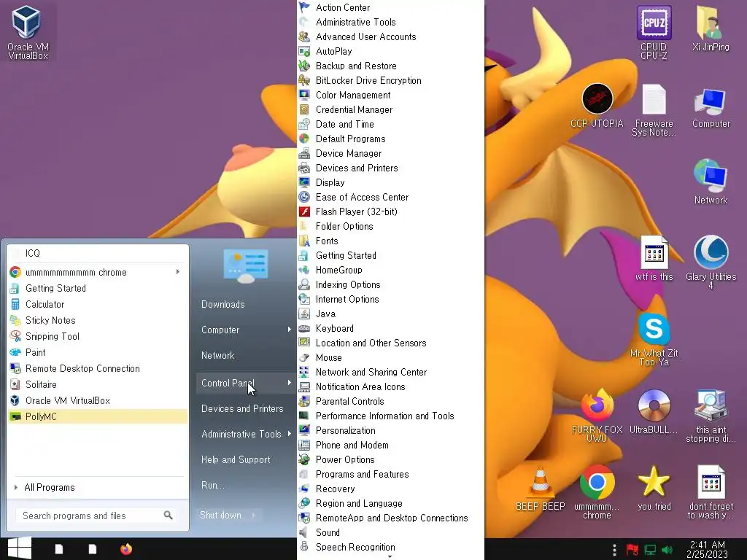
Task: Click the red flag tray icon
Action: coord(632,550)
